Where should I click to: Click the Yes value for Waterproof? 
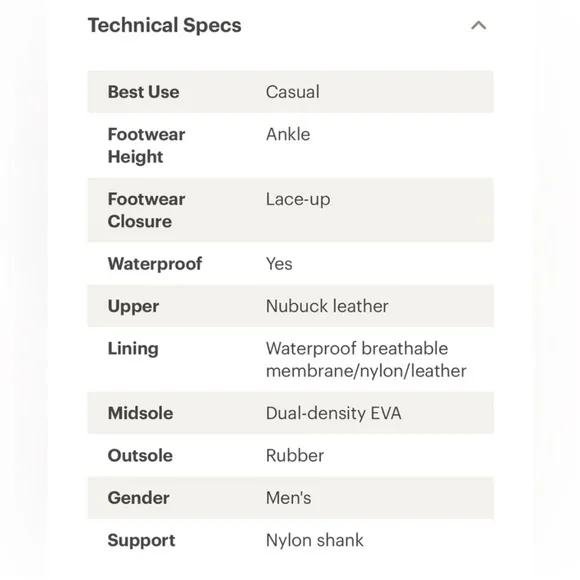point(279,264)
